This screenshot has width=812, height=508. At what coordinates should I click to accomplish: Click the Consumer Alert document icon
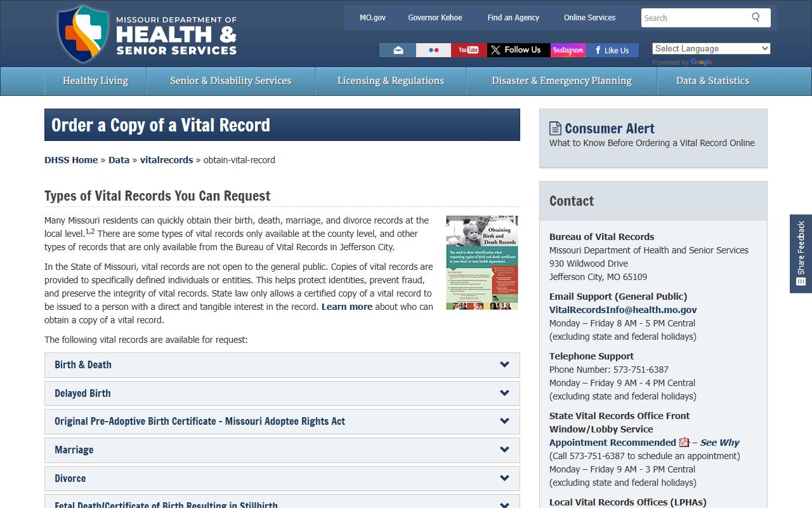(555, 128)
